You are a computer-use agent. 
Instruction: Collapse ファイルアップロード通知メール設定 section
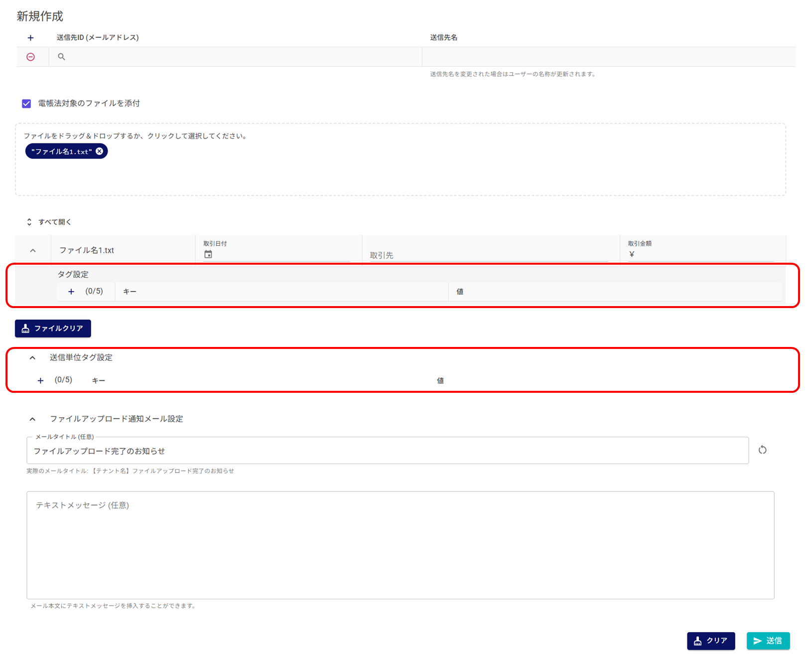pos(32,419)
